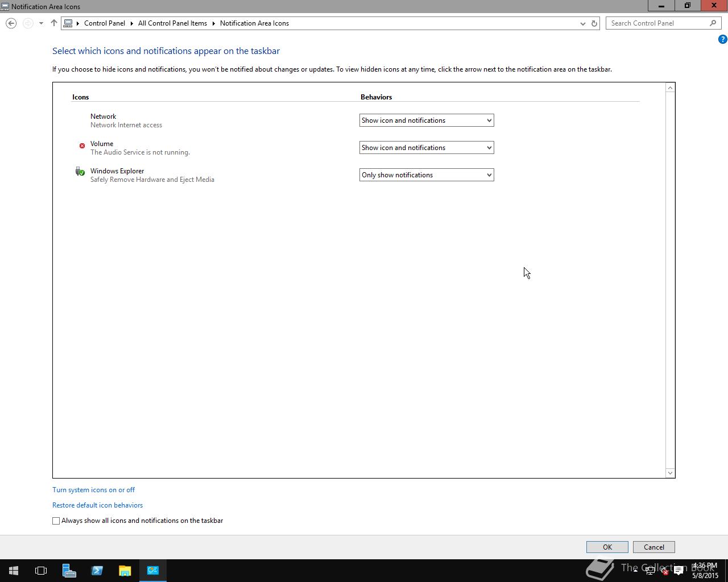Open Windows Explorer behavior dropdown
The height and width of the screenshot is (582, 728).
point(427,175)
